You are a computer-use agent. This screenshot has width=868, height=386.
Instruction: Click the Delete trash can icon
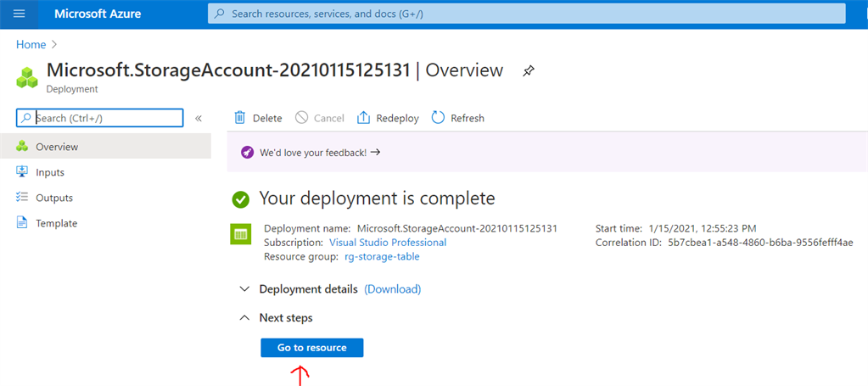[x=240, y=118]
